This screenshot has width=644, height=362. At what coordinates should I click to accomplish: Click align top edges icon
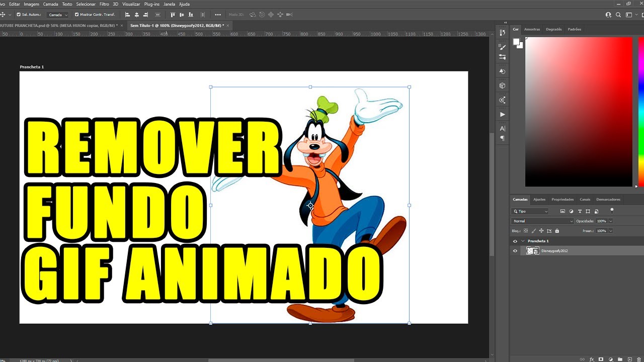174,15
